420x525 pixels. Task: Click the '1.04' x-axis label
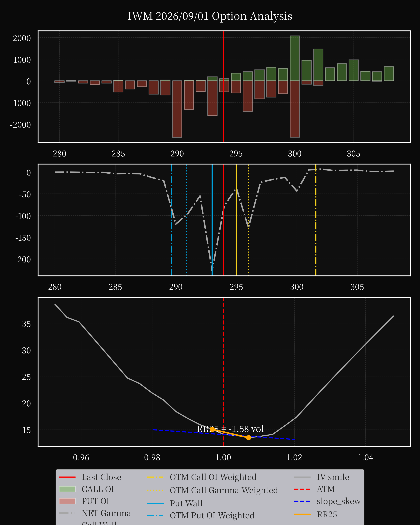pyautogui.click(x=365, y=458)
